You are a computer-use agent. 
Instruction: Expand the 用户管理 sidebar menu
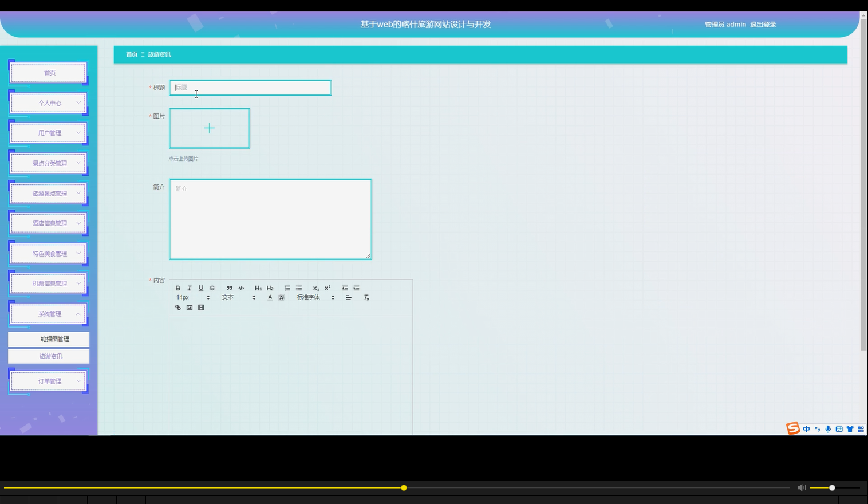49,133
